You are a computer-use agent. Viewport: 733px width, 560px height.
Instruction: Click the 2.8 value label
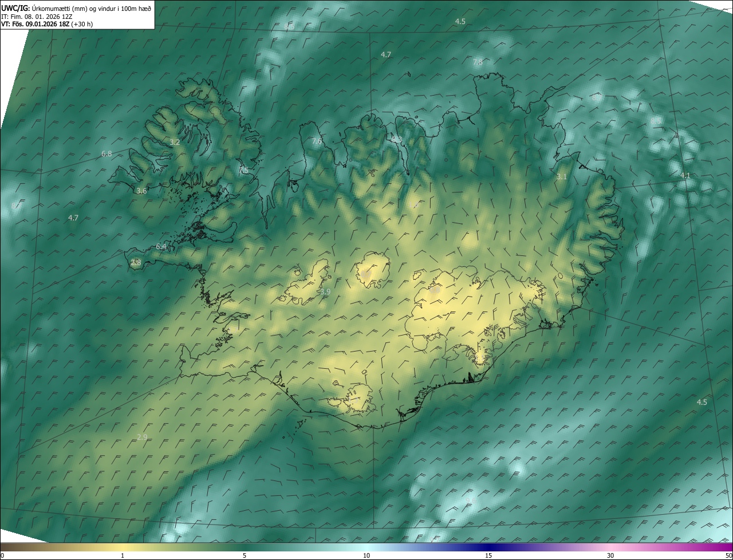[136, 263]
